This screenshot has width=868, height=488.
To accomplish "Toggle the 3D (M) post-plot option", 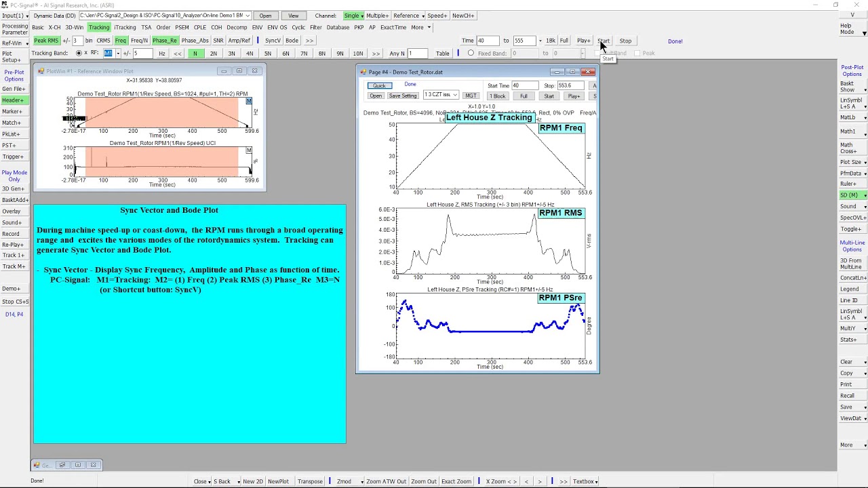I will tap(852, 195).
